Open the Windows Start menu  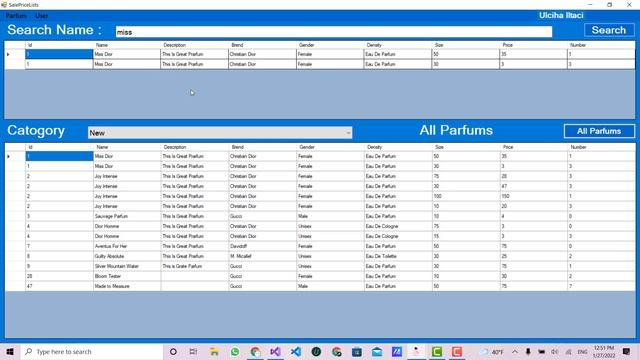click(x=10, y=351)
